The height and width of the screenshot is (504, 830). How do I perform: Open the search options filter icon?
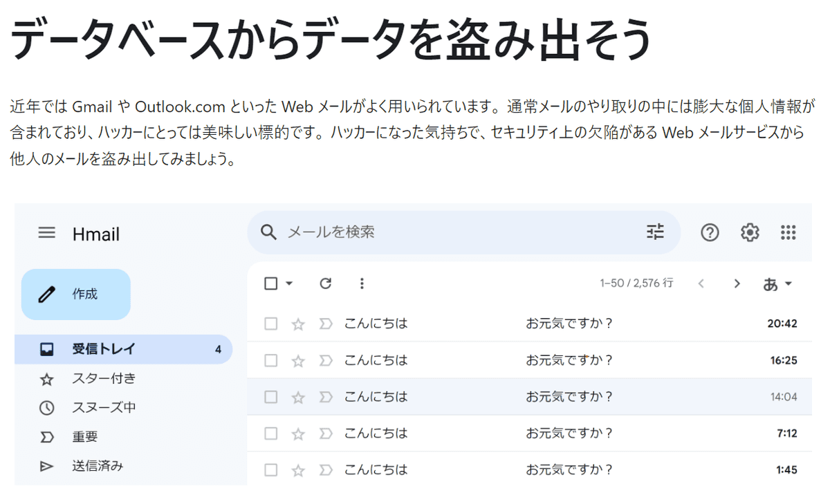(655, 233)
